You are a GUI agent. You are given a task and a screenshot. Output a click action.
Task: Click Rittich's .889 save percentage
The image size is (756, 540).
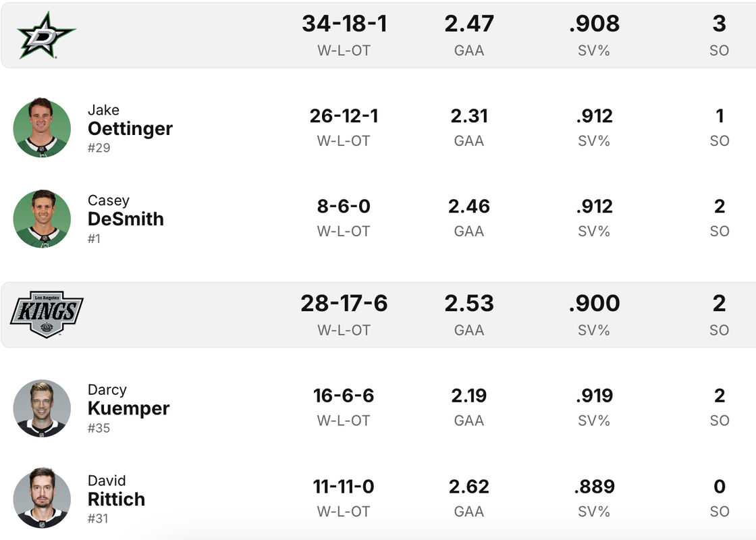pyautogui.click(x=594, y=487)
